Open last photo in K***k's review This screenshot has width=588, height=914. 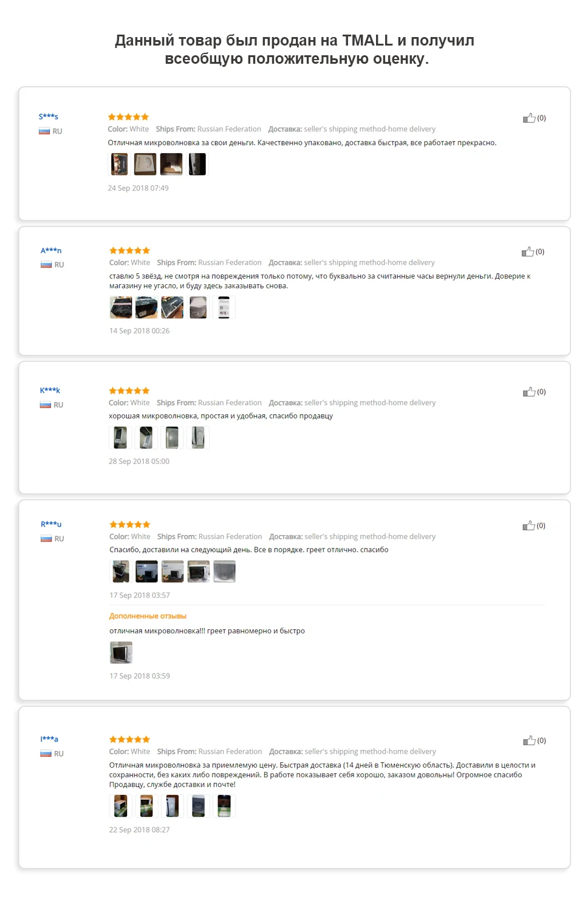click(198, 437)
